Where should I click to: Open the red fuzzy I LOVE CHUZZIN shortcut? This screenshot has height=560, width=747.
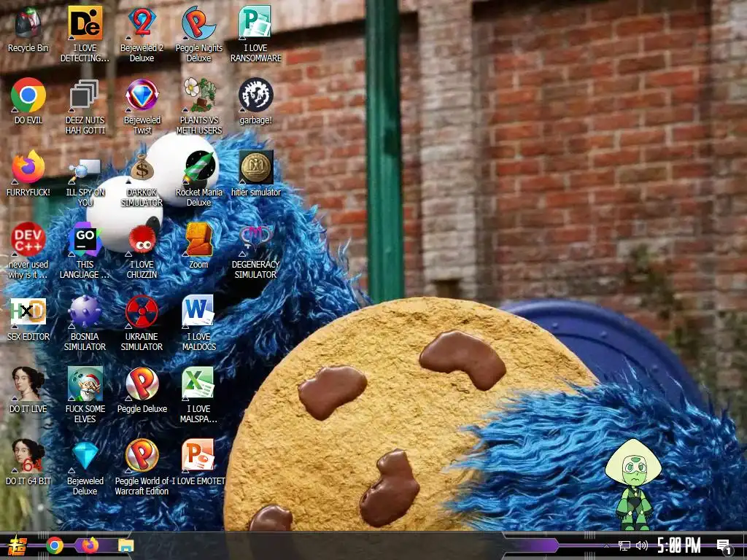[x=142, y=252]
